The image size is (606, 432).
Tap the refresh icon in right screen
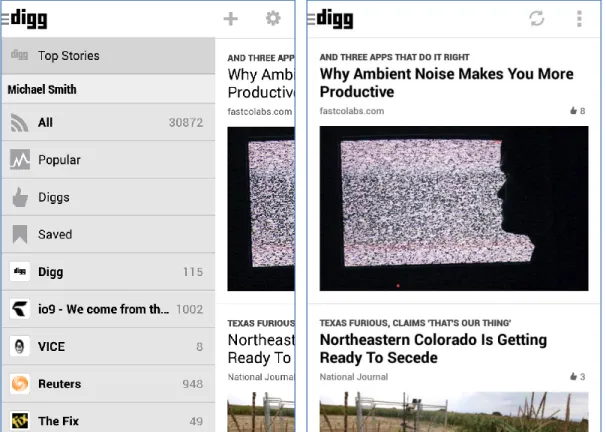tap(536, 19)
